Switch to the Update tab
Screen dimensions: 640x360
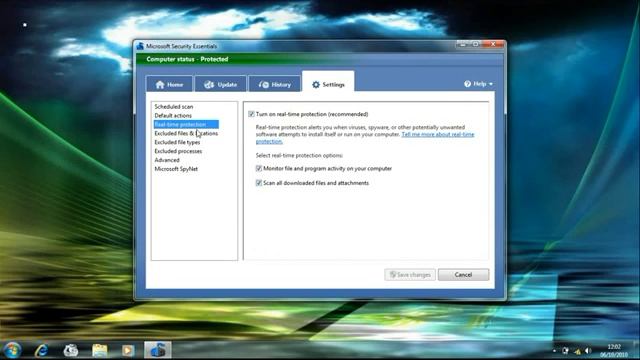coord(220,84)
